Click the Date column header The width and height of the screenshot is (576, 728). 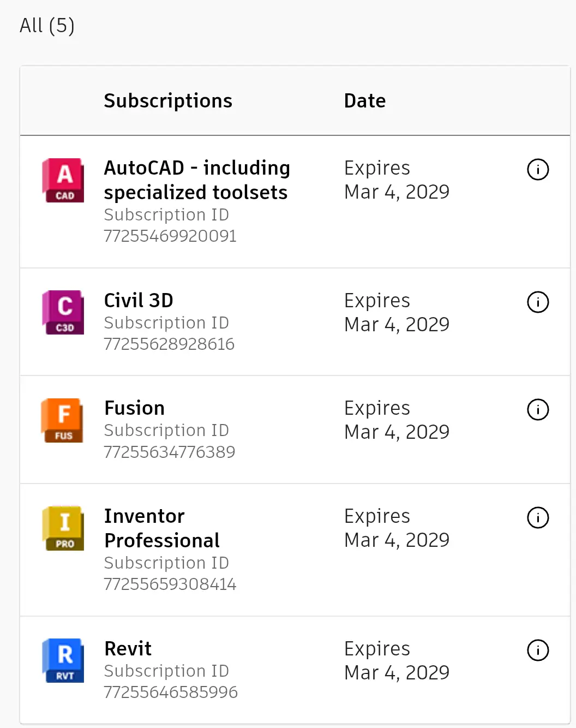(x=365, y=101)
